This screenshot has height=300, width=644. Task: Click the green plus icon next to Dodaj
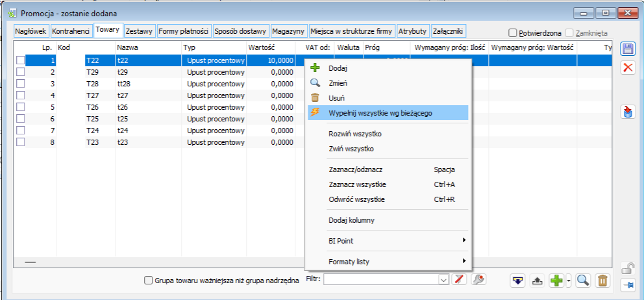(315, 68)
